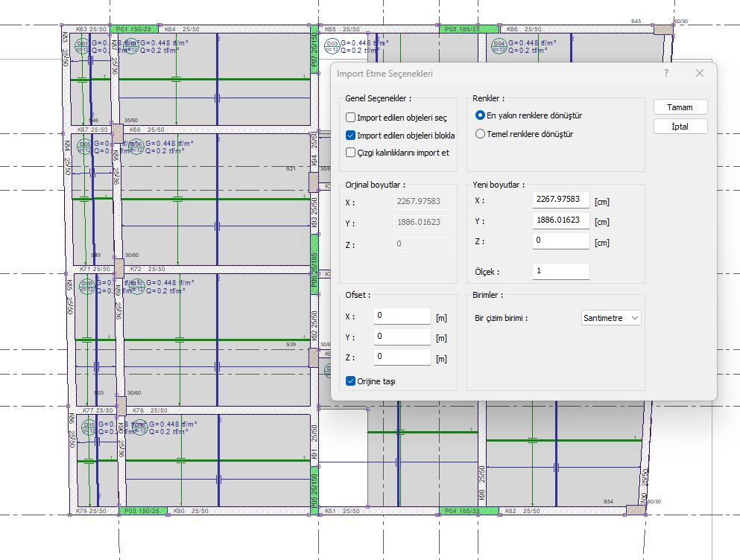Click into the Ölçek scale field
The image size is (740, 560).
[x=560, y=271]
